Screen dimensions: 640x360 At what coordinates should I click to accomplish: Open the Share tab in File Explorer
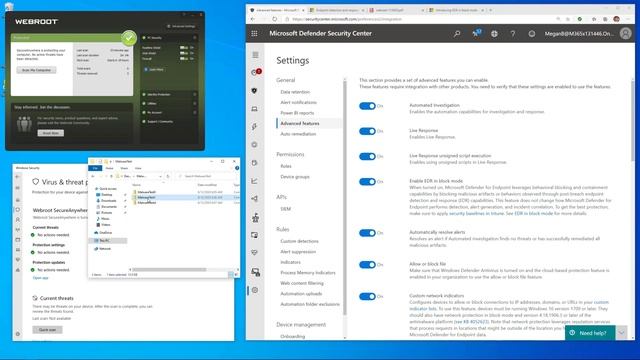[124, 168]
